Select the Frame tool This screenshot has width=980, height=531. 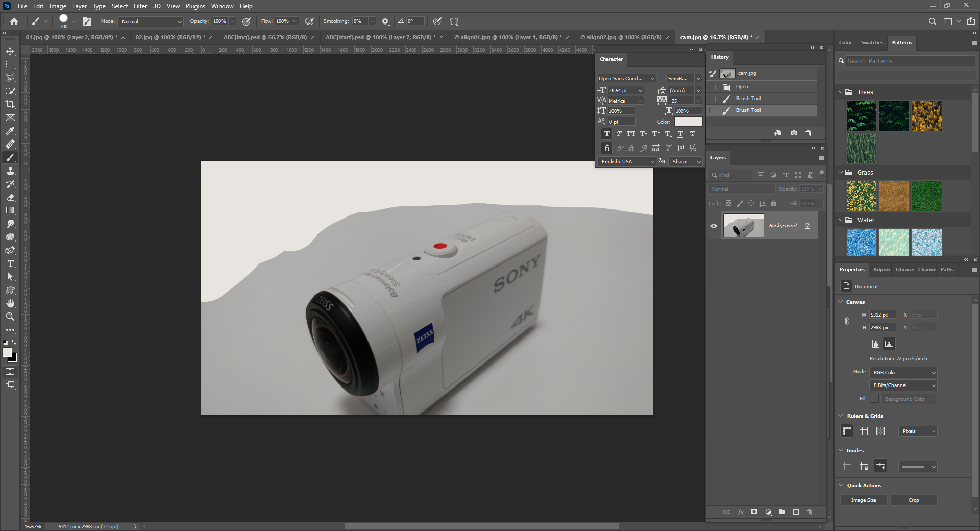pos(10,117)
